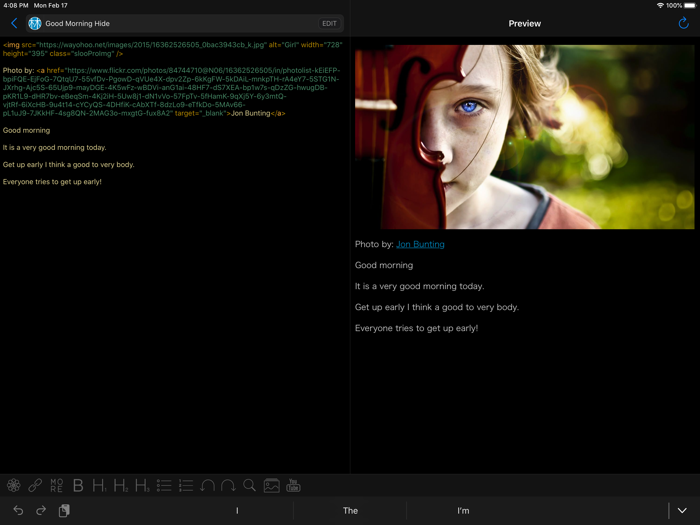This screenshot has height=525, width=700.
Task: Click preview text "It is a very good morning today."
Action: tap(419, 286)
